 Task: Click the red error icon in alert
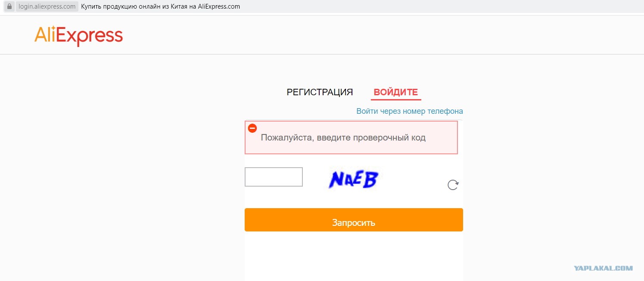(252, 128)
